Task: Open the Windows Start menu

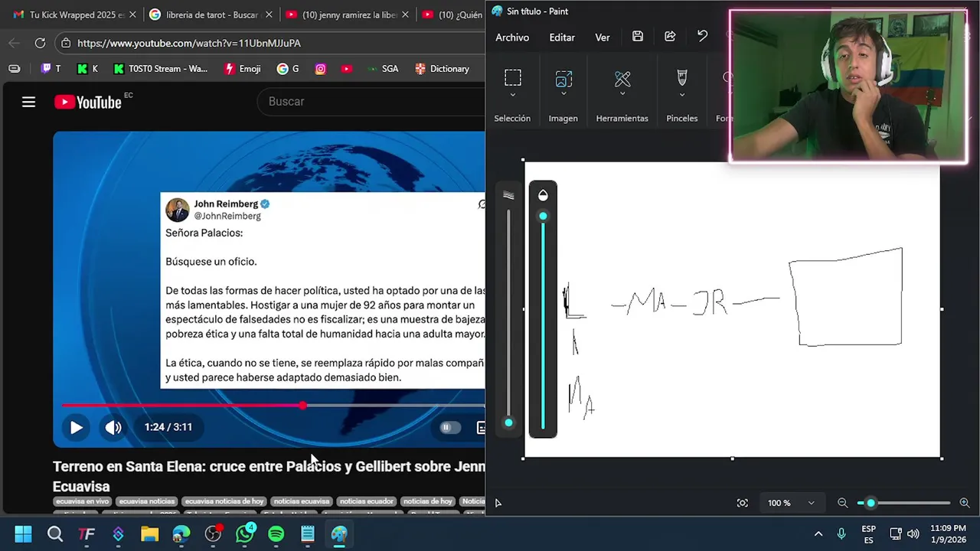Action: point(23,533)
